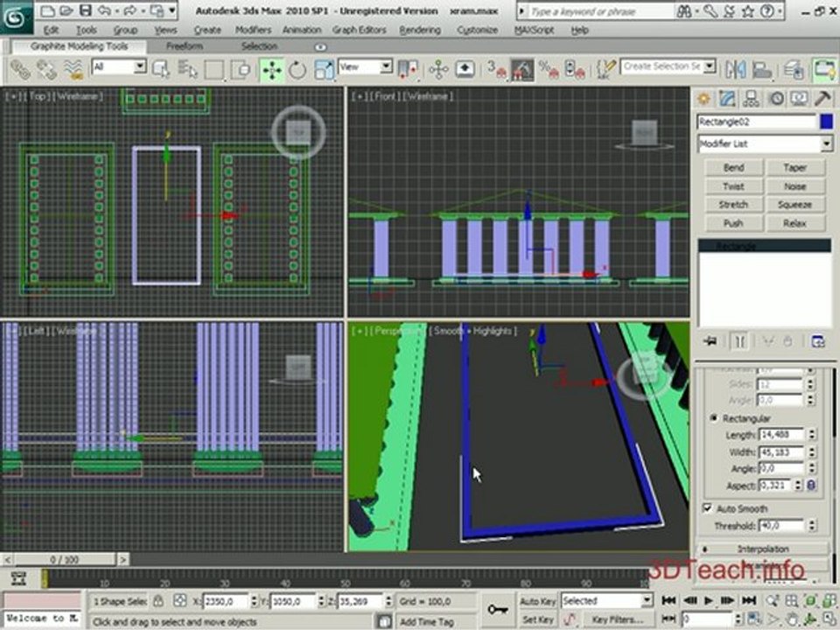
Task: Select the Move tool in toolbar
Action: pyautogui.click(x=271, y=70)
